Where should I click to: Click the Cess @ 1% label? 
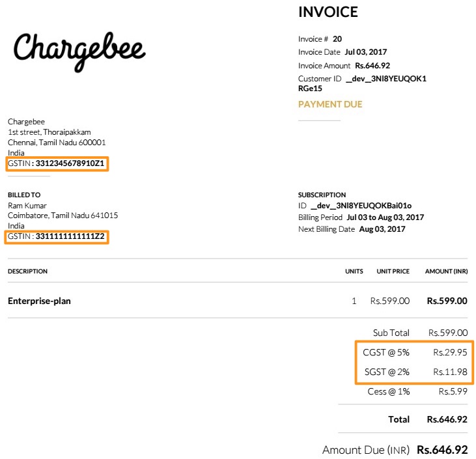pos(389,391)
